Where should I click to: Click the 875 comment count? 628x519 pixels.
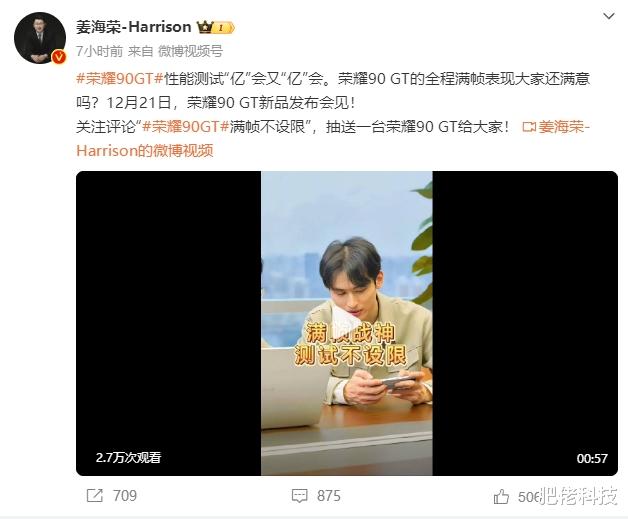click(329, 496)
